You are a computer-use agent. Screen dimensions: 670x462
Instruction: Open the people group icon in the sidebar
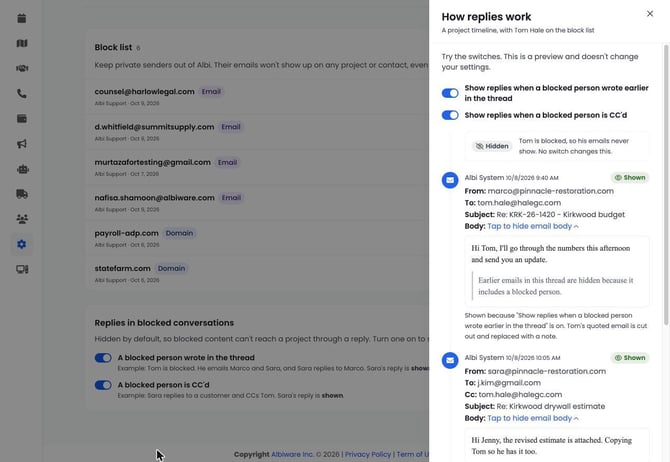(x=22, y=219)
